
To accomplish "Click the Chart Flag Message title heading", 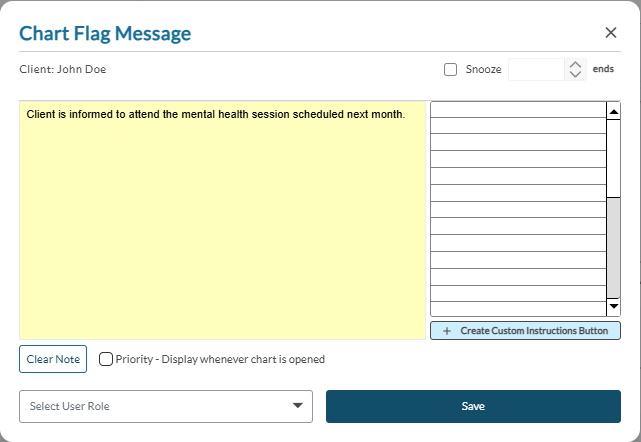I will (105, 34).
